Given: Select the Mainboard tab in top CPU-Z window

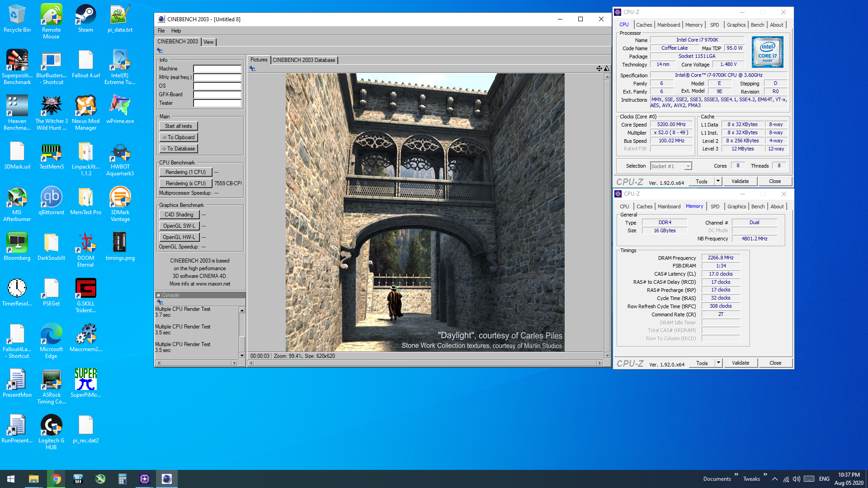Looking at the screenshot, I should tap(668, 25).
